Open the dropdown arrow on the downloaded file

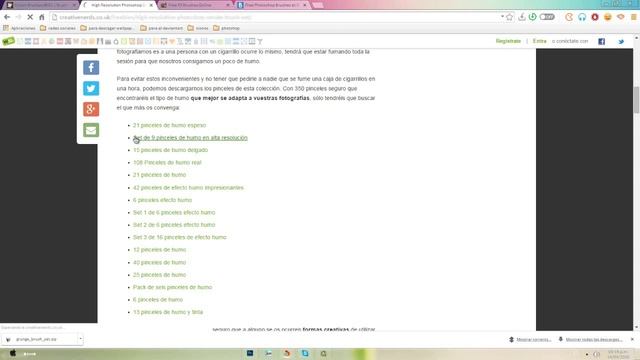(80, 339)
